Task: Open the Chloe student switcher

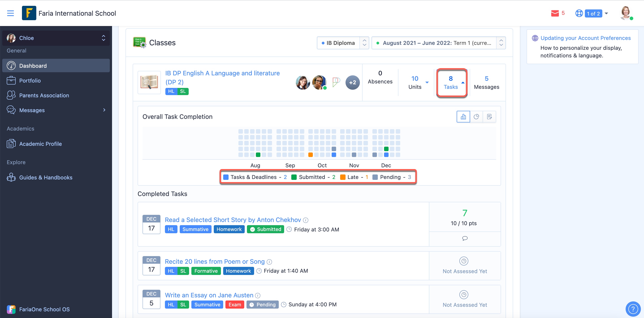Action: (x=56, y=38)
